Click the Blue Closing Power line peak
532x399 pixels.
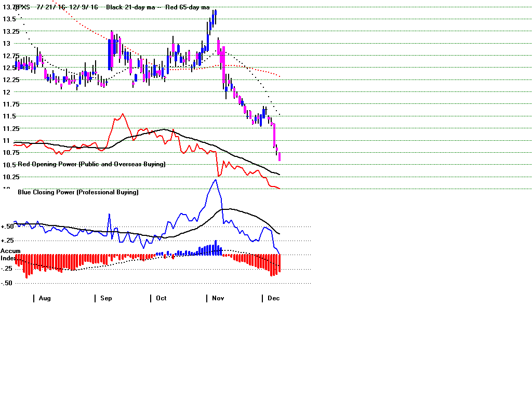[x=215, y=180]
